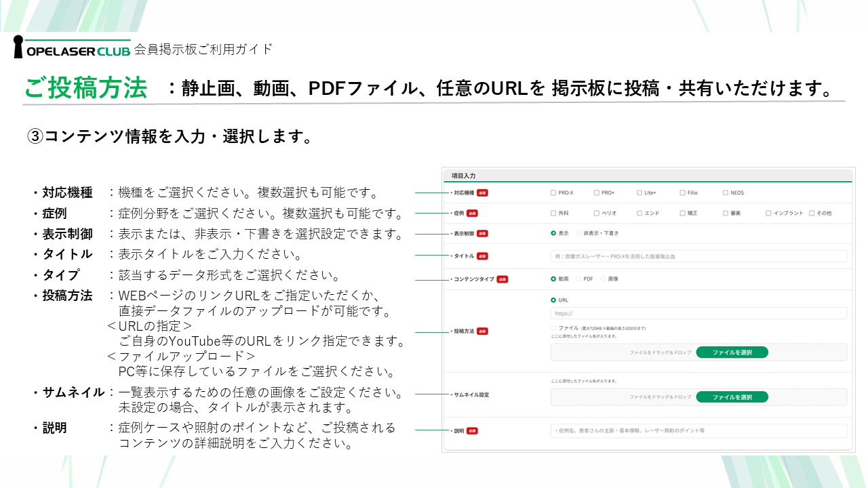
Task: Check the PRO-X machine checkbox
Action: tap(553, 193)
